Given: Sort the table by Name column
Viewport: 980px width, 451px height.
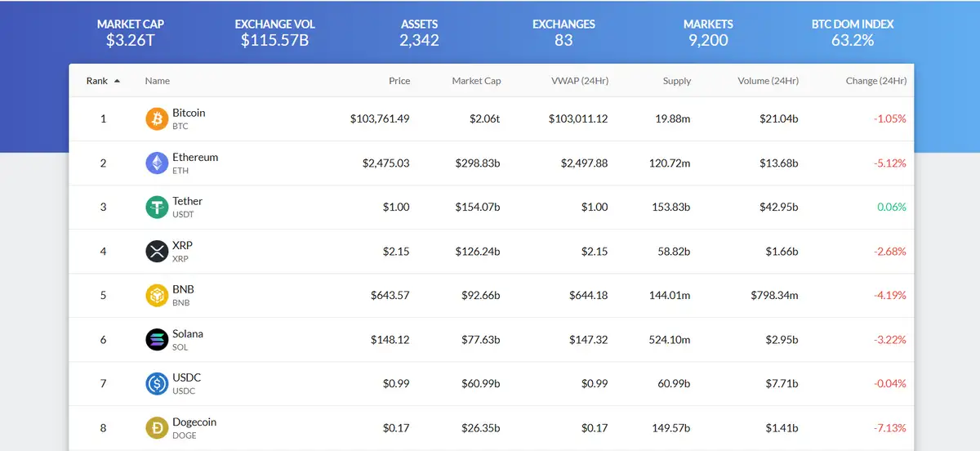Looking at the screenshot, I should 158,81.
